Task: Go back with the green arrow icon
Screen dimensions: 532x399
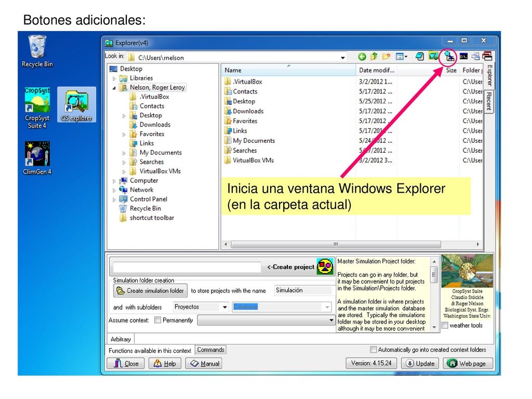Action: tap(362, 57)
